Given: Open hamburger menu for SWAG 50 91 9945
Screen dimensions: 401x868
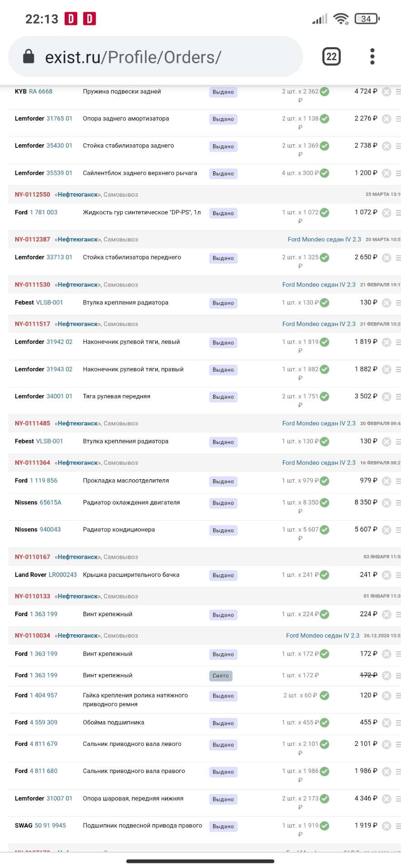Looking at the screenshot, I should tap(398, 826).
